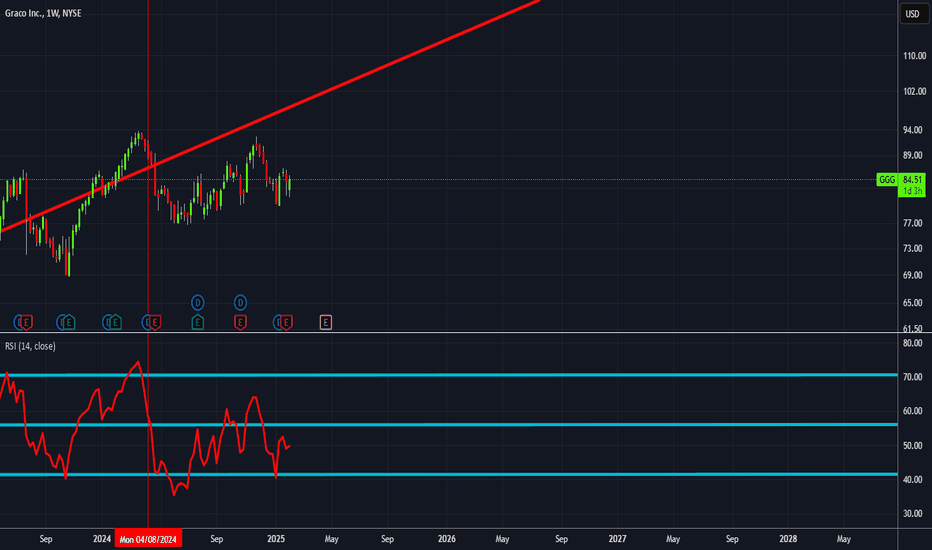Click the 77.00 price axis label
The width and height of the screenshot is (932, 550).
[x=912, y=223]
